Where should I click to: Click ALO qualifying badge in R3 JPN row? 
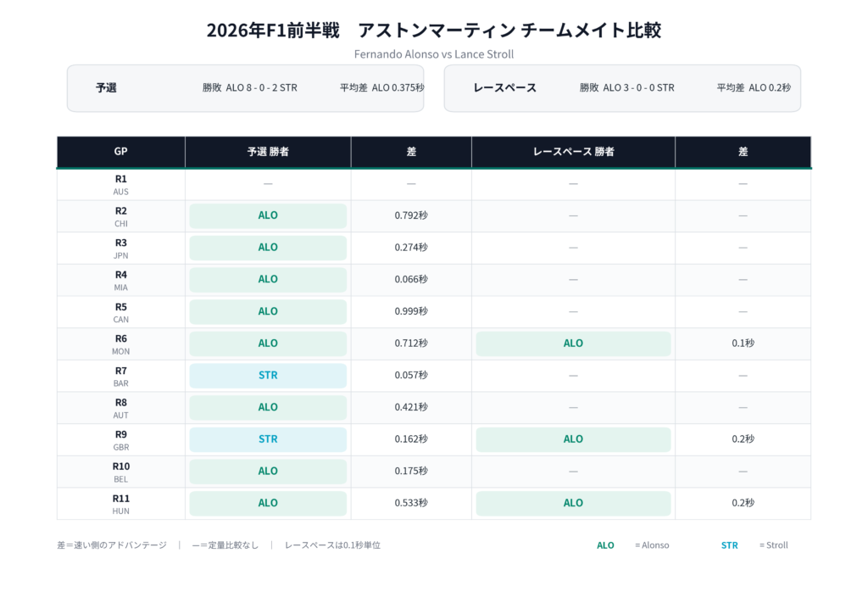[x=268, y=248]
